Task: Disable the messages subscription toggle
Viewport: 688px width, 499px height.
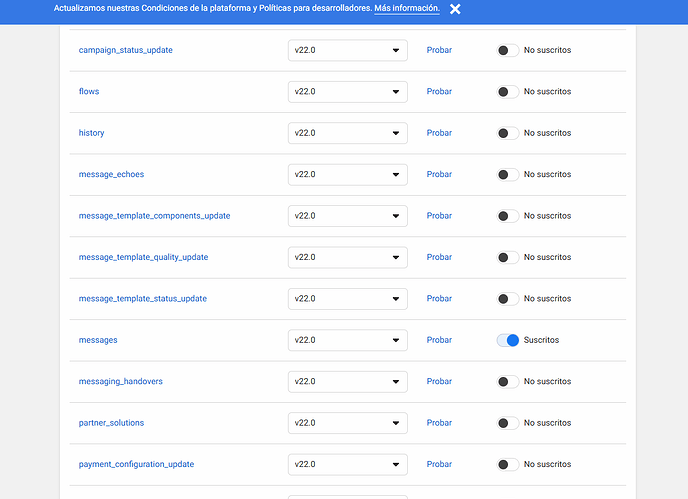Action: point(508,340)
